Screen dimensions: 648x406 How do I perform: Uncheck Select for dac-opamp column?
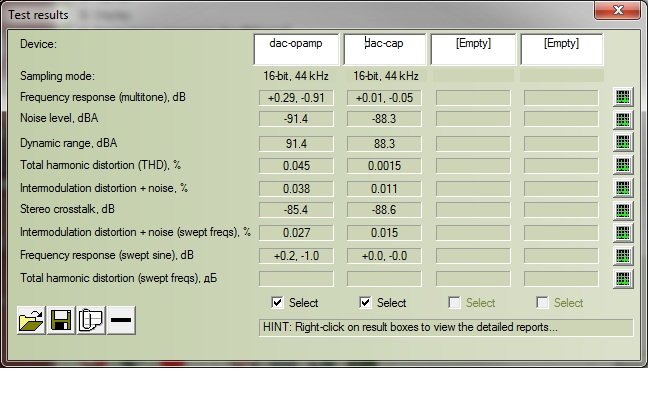point(277,303)
